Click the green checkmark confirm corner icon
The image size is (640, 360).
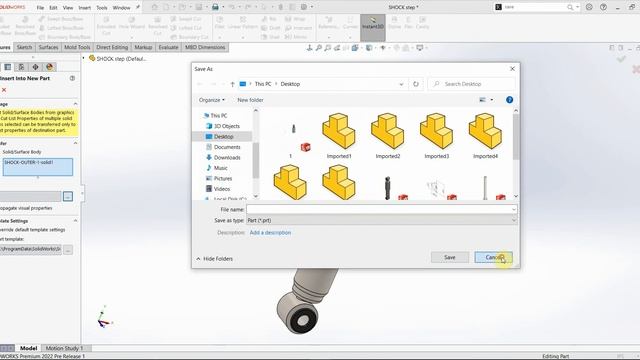point(621,60)
